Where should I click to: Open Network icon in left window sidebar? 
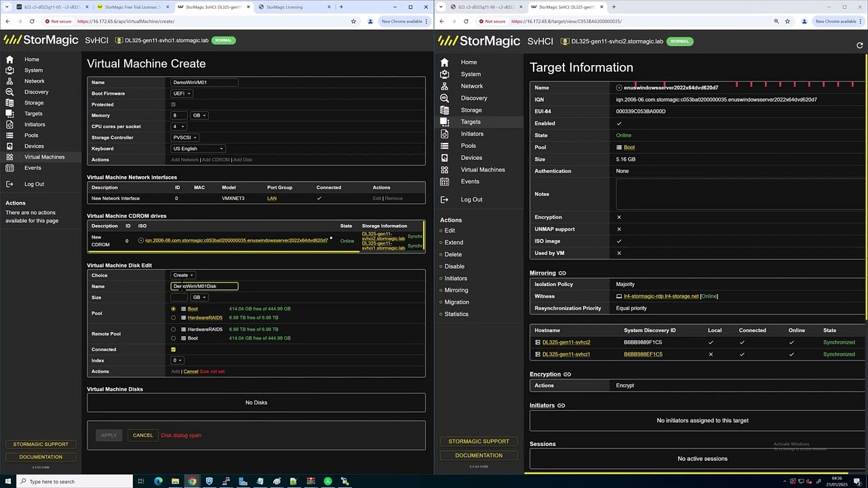(x=9, y=81)
